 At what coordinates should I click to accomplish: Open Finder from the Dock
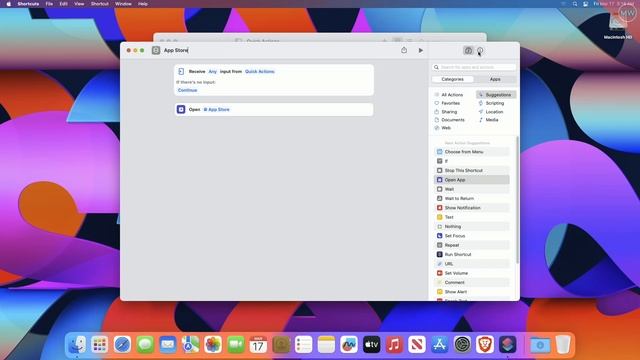tap(77, 345)
